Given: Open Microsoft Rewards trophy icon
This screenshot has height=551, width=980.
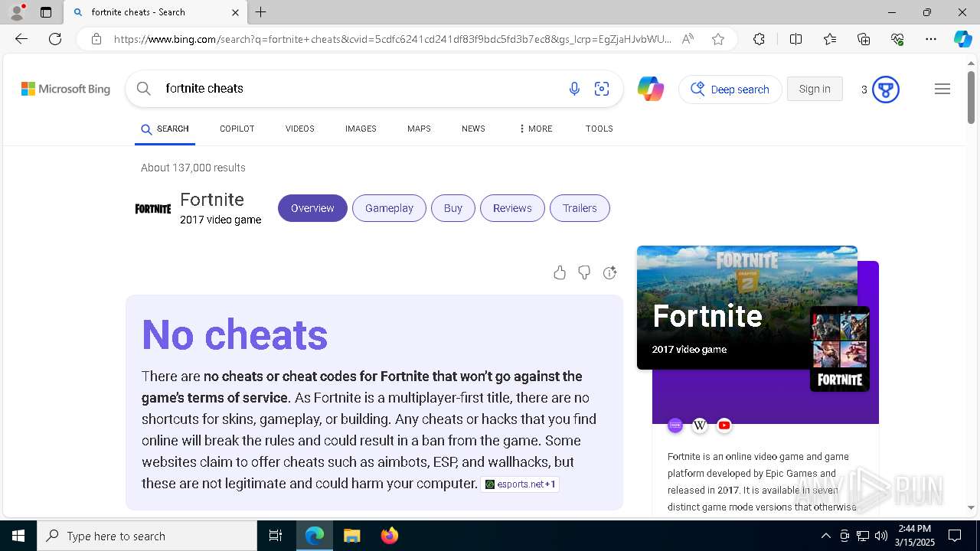Looking at the screenshot, I should (x=886, y=90).
